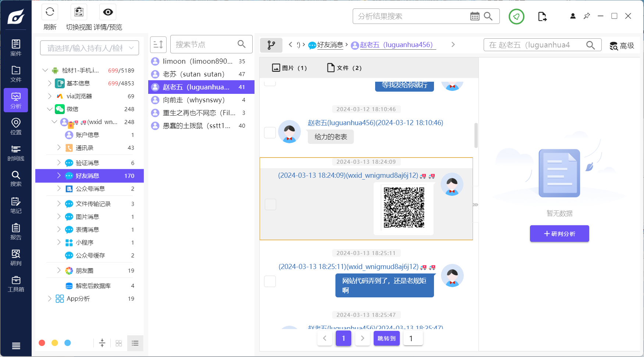Click the sort nodes icon button
Image resolution: width=644 pixels, height=357 pixels.
click(x=158, y=45)
